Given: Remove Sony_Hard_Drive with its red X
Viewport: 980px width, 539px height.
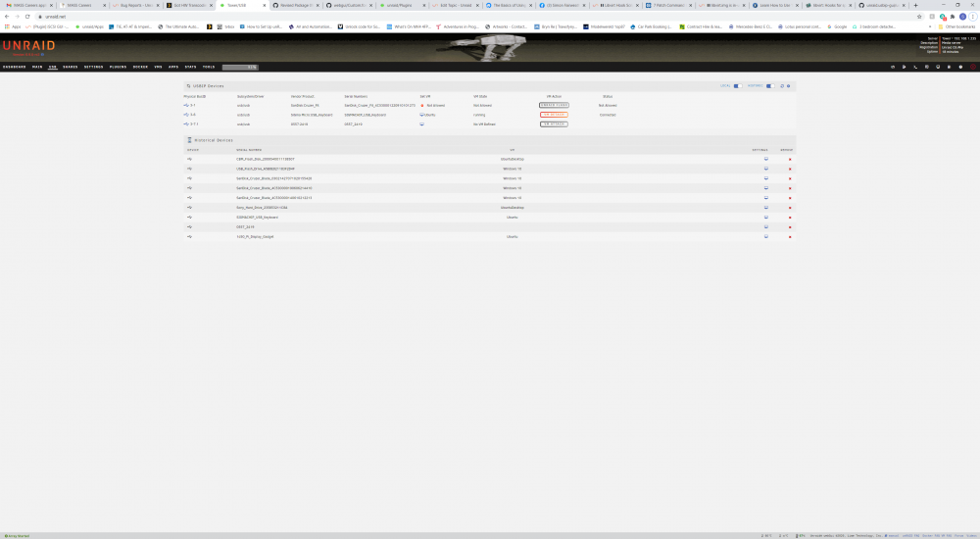Looking at the screenshot, I should (790, 208).
